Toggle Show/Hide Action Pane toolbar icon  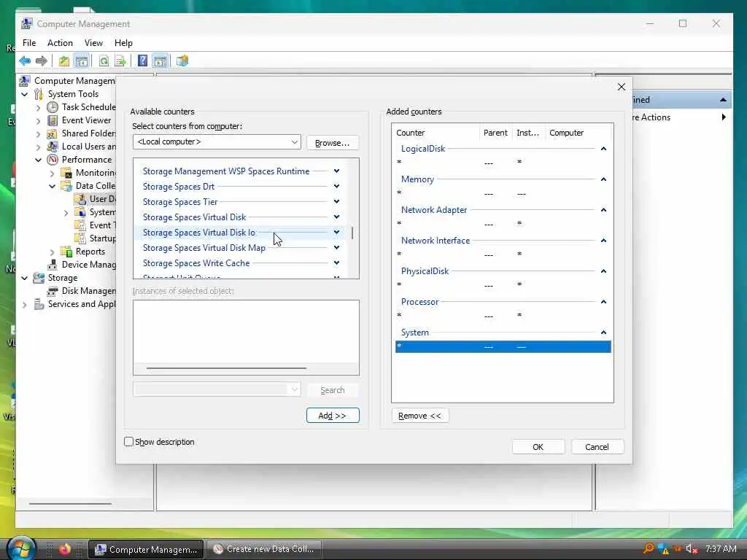click(x=160, y=61)
